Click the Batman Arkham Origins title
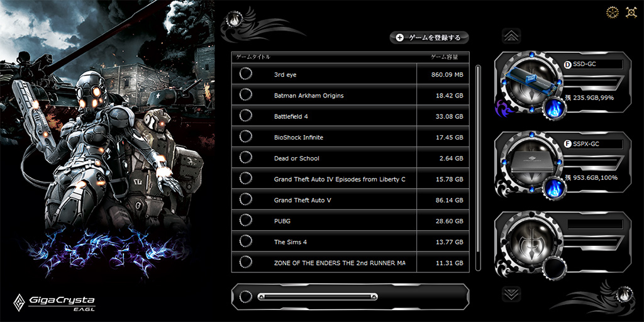Image resolution: width=644 pixels, height=322 pixels. pos(309,96)
